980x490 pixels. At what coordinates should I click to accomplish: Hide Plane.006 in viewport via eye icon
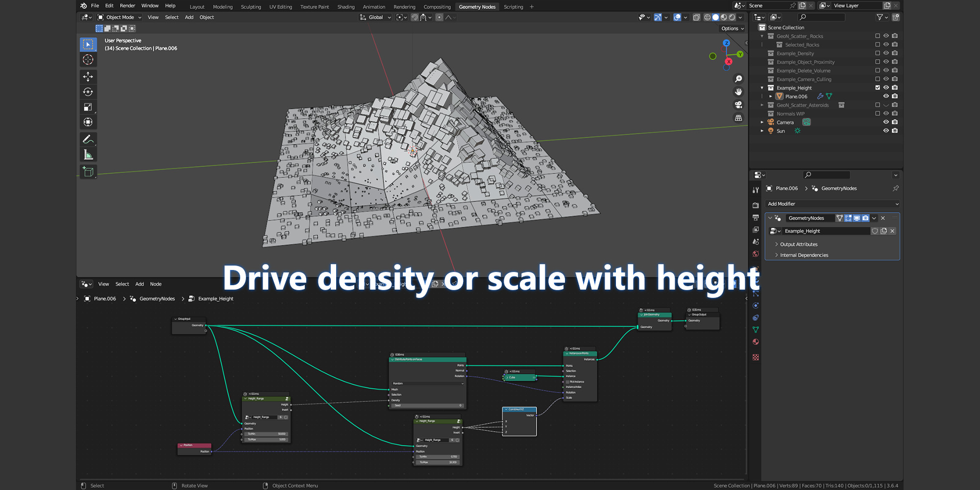click(886, 97)
